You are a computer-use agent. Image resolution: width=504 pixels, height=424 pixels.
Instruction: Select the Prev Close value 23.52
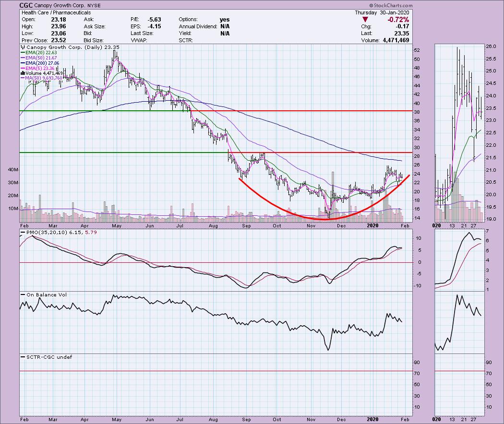tap(59, 40)
